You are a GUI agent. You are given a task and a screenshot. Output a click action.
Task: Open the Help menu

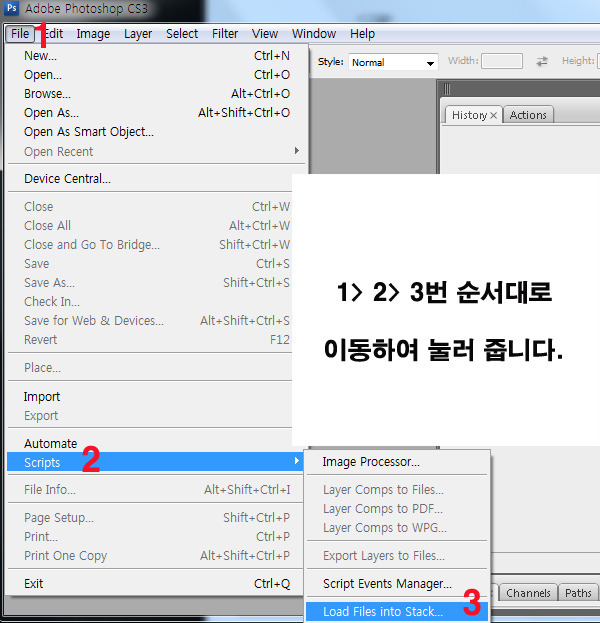pyautogui.click(x=362, y=34)
